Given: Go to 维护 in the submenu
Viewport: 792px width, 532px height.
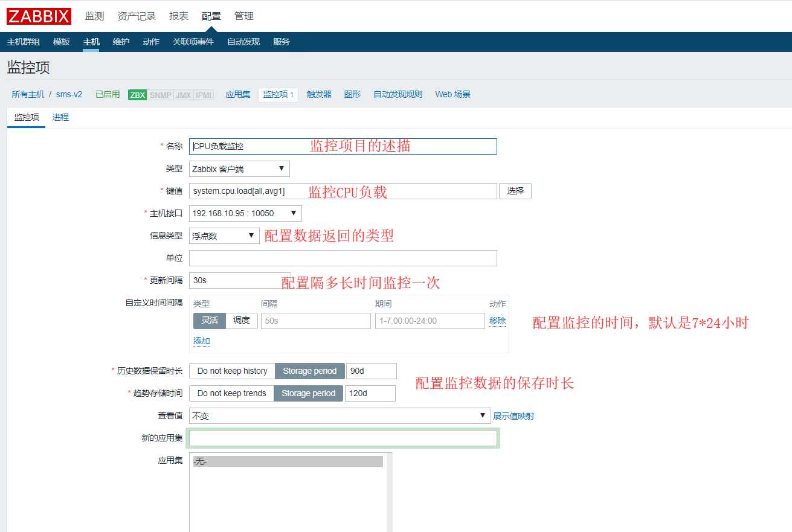Looking at the screenshot, I should click(x=121, y=42).
